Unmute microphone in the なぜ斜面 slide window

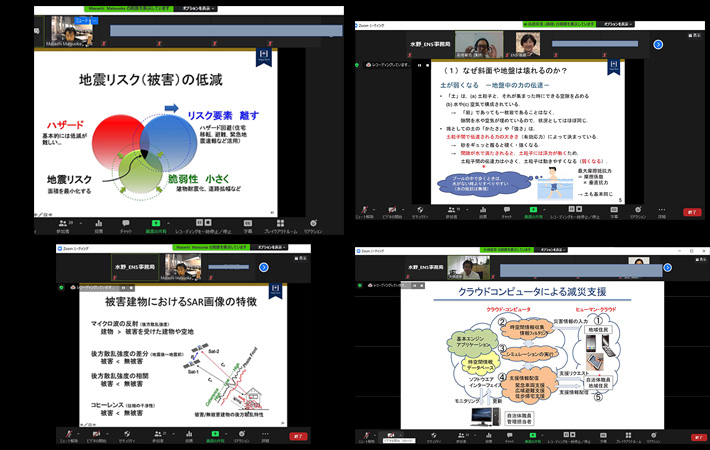(x=365, y=212)
